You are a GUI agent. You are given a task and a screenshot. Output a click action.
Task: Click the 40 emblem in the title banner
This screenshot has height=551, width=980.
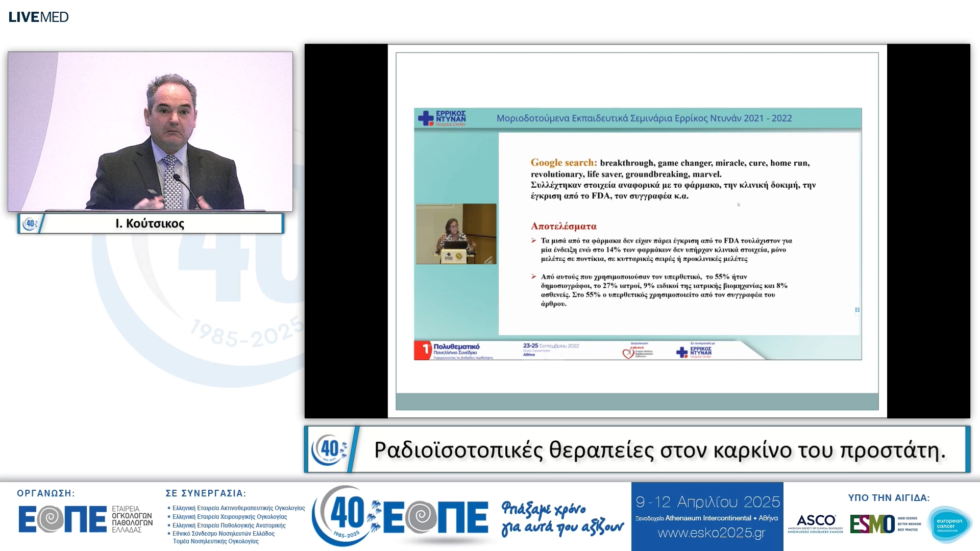point(330,449)
